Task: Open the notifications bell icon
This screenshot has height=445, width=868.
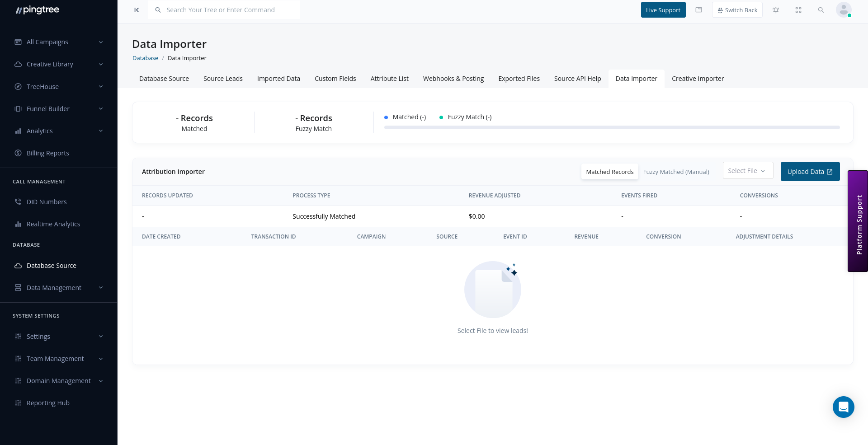Action: (x=776, y=9)
